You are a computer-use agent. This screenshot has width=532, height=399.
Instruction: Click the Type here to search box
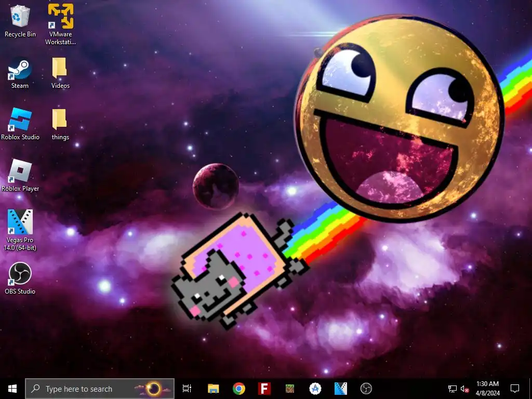(100, 389)
